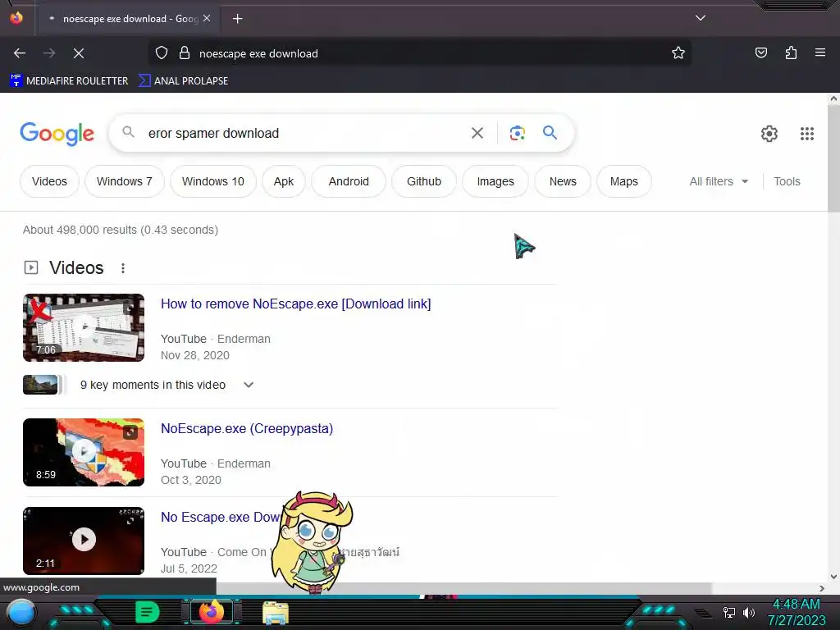Viewport: 840px width, 630px height.
Task: Select the Windows 7 filter chip
Action: pos(125,181)
